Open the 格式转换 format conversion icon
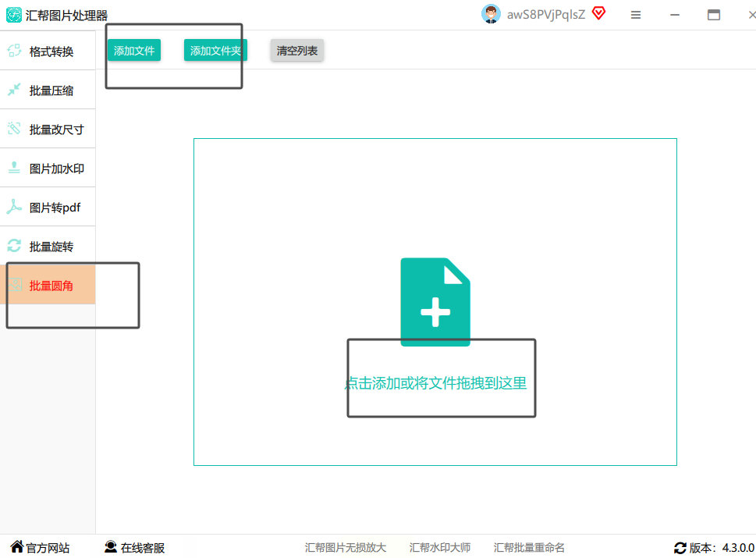This screenshot has height=558, width=756. pyautogui.click(x=15, y=51)
